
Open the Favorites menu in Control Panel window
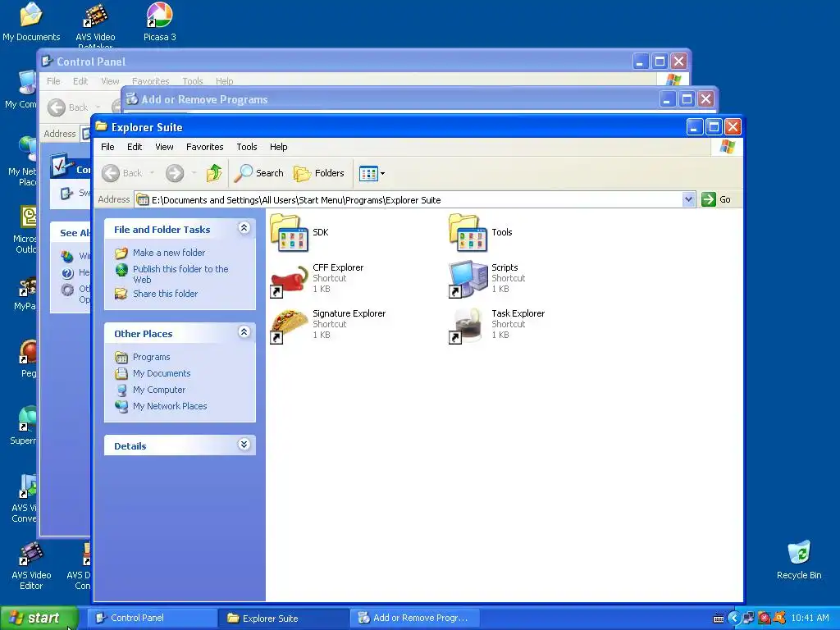click(x=151, y=81)
